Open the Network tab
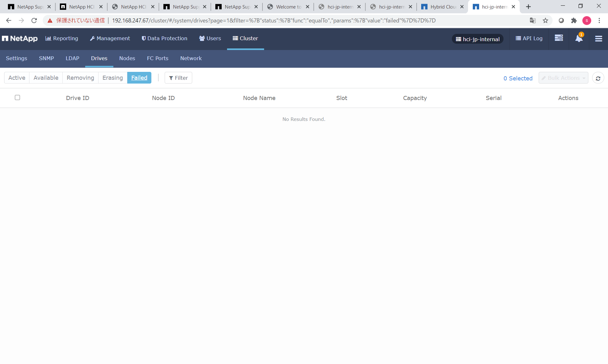The height and width of the screenshot is (364, 608). click(x=191, y=58)
